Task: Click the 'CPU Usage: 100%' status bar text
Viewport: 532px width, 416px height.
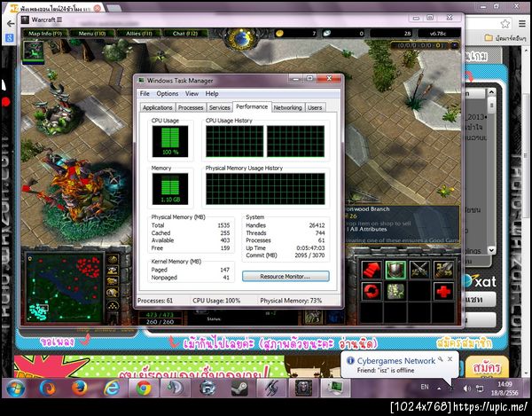Action: tap(216, 301)
